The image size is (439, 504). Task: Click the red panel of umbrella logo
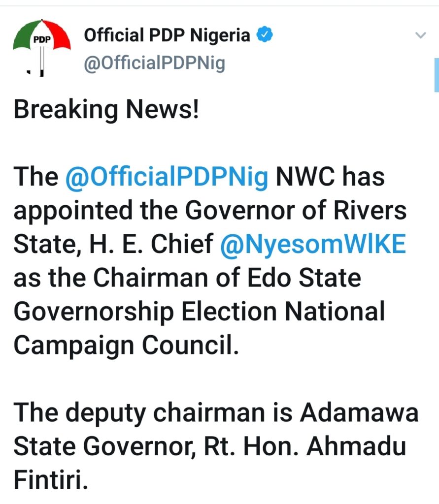[60, 35]
